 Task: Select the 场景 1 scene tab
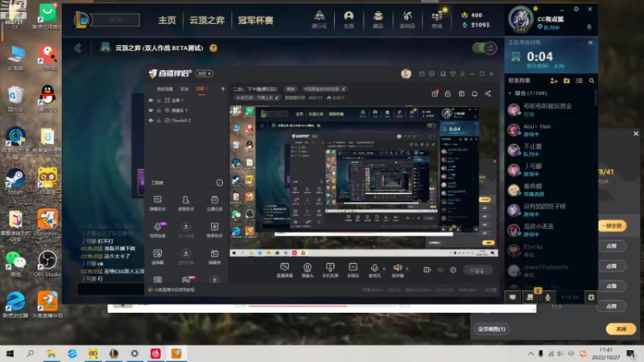click(201, 88)
